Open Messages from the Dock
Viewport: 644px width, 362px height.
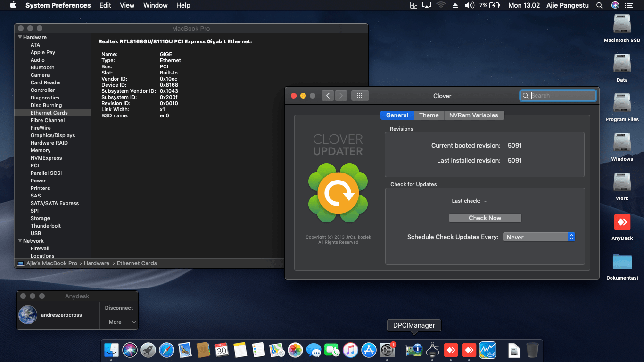click(x=314, y=350)
